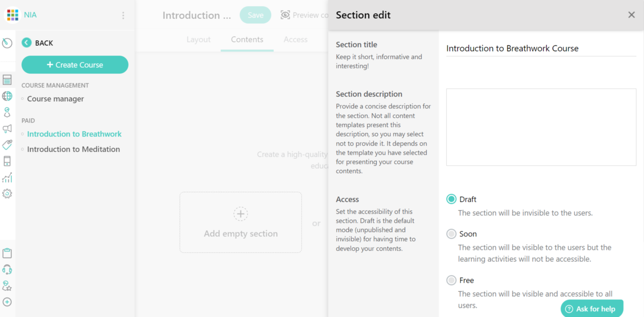Viewport: 644px width, 317px height.
Task: Open the reports chart icon
Action: click(x=7, y=177)
